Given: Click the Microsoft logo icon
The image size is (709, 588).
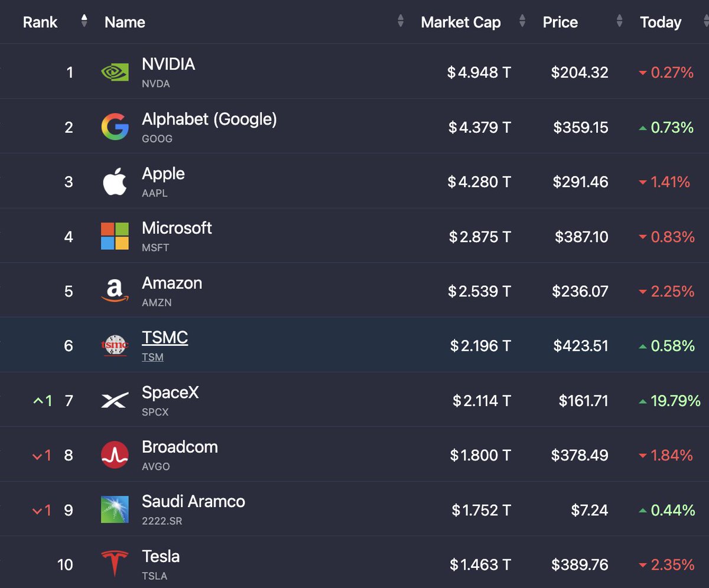Looking at the screenshot, I should coord(115,236).
